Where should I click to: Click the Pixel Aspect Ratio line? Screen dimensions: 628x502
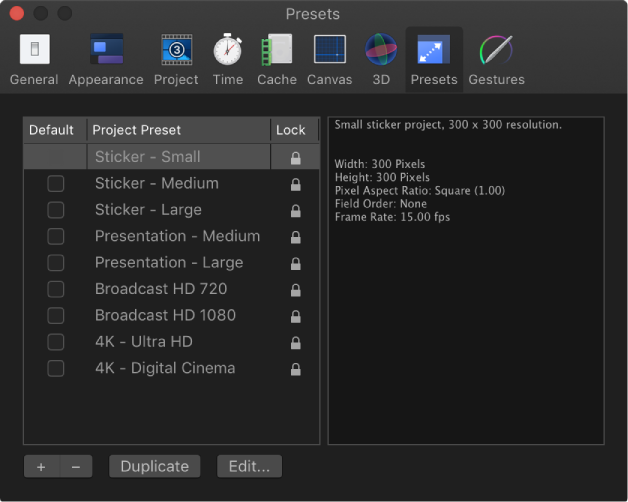[x=420, y=191]
